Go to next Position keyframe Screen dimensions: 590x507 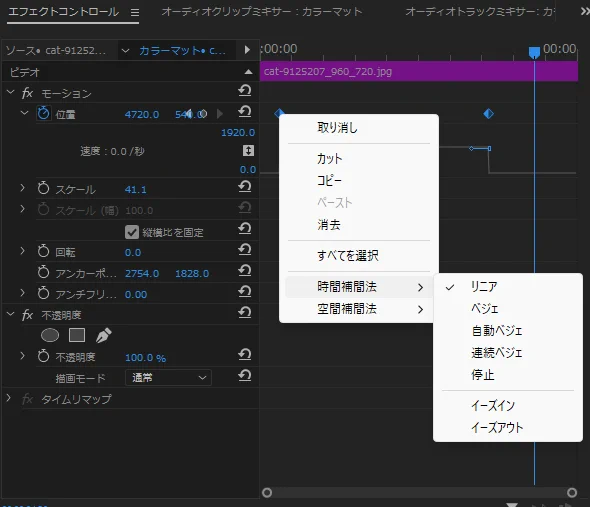click(x=220, y=114)
